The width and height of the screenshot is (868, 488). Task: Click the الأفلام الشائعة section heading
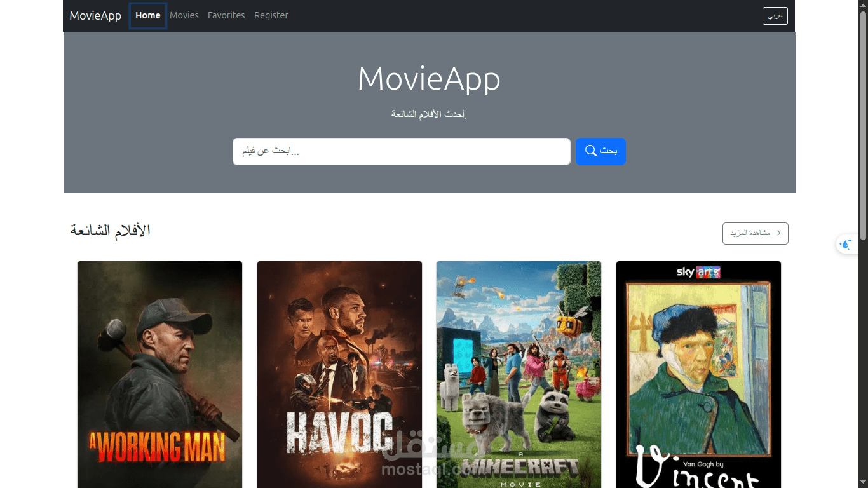(x=110, y=230)
